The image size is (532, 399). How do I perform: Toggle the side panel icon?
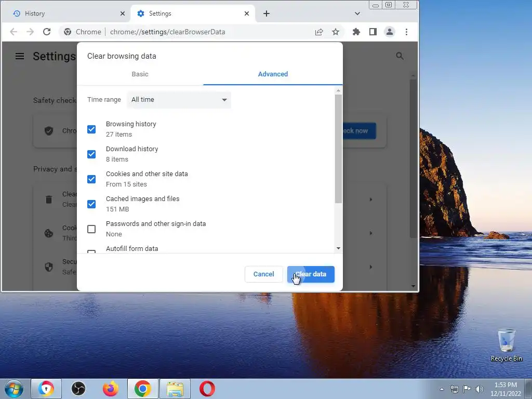click(x=373, y=32)
